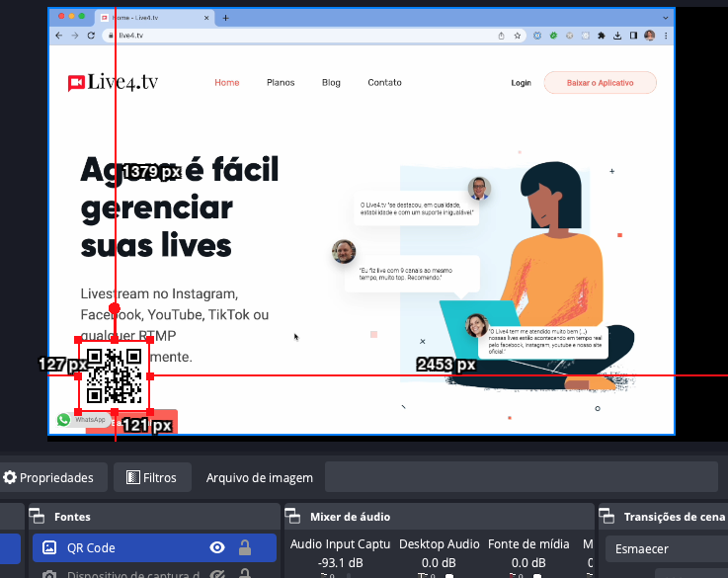
Task: Click the blue extension icon in Chrome toolbar
Action: [x=537, y=36]
